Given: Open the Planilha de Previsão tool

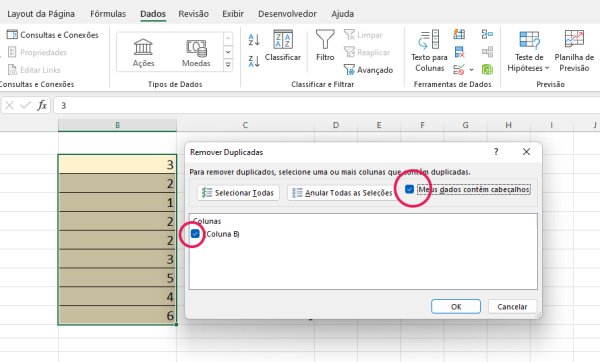Looking at the screenshot, I should click(574, 51).
